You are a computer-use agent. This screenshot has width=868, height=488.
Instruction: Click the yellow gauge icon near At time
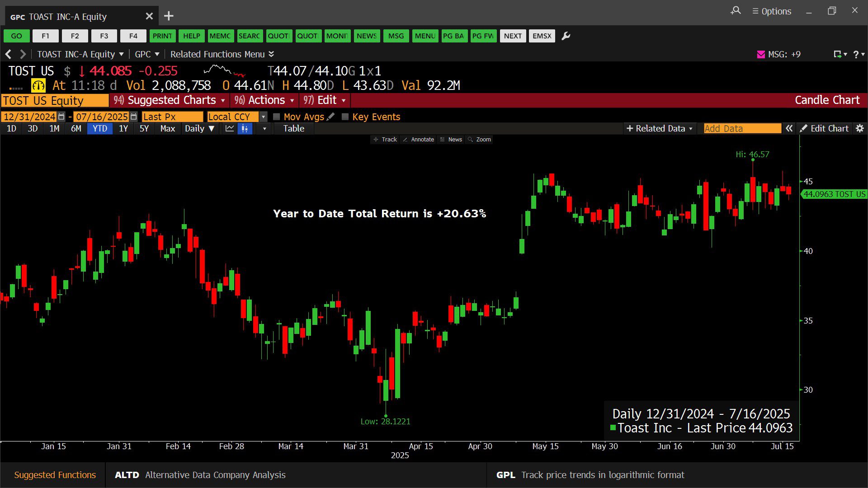[38, 85]
